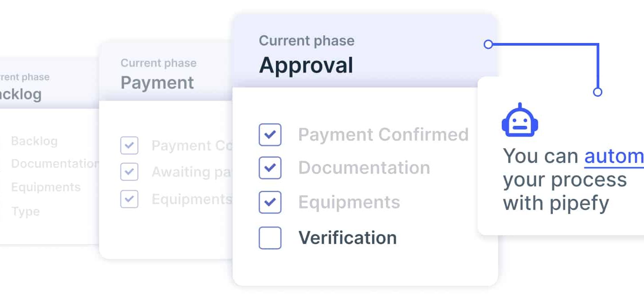
Task: Click the blue robot automation icon
Action: (520, 120)
